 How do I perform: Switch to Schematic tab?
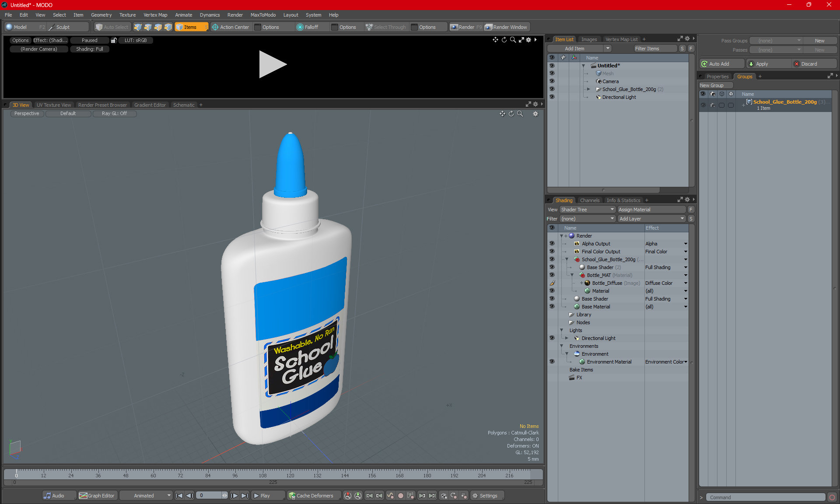click(184, 105)
